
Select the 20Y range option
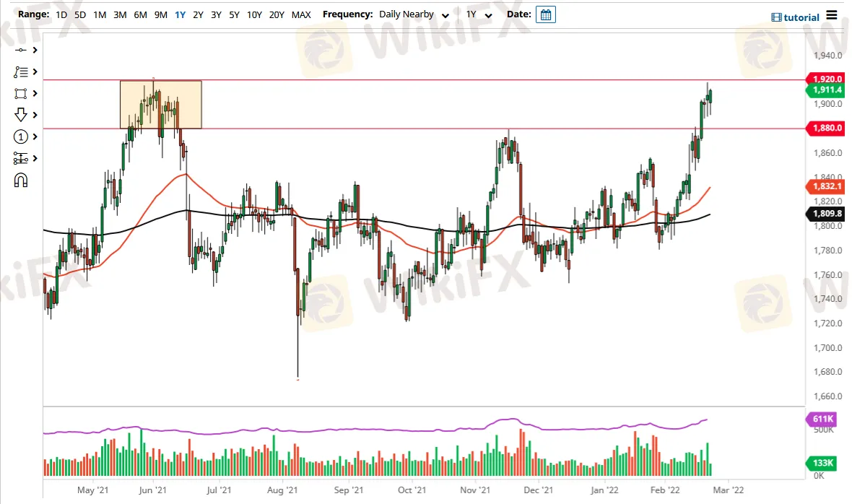(x=277, y=14)
